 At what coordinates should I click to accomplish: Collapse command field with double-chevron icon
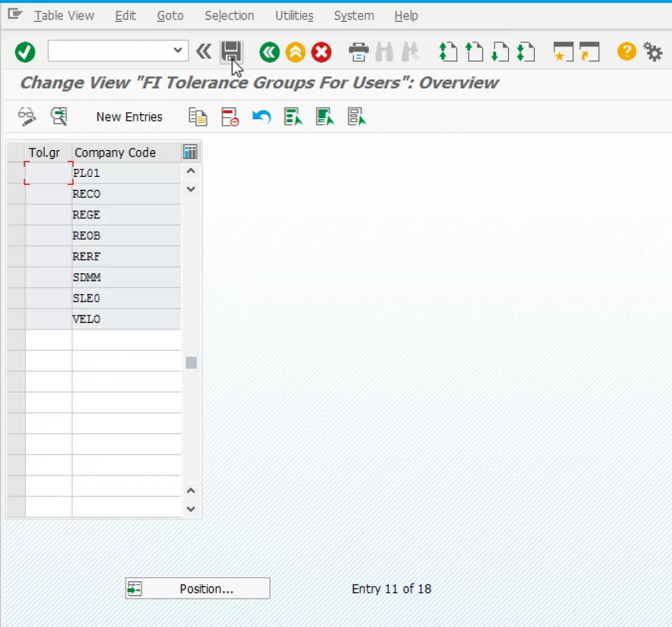pyautogui.click(x=204, y=52)
